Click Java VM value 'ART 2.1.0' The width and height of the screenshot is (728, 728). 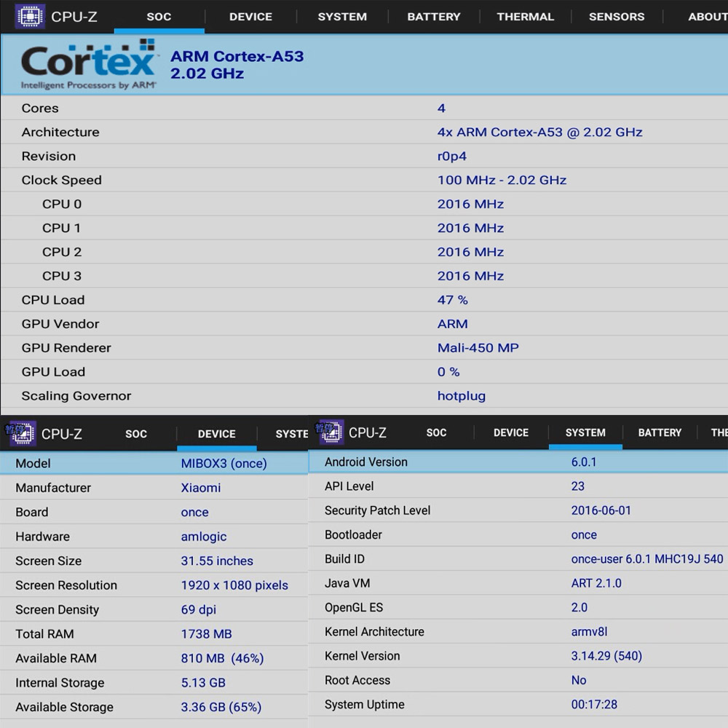[596, 583]
